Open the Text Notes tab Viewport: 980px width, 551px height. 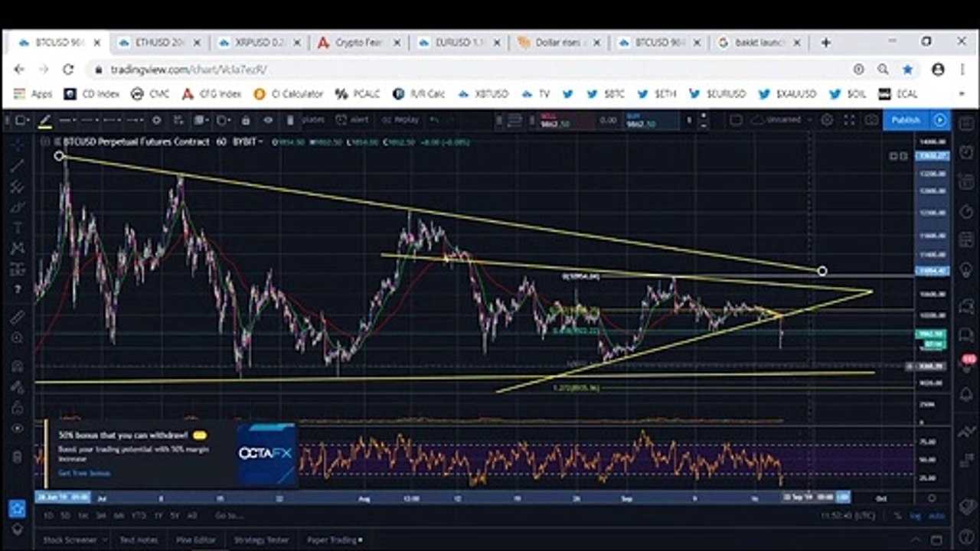pos(139,540)
